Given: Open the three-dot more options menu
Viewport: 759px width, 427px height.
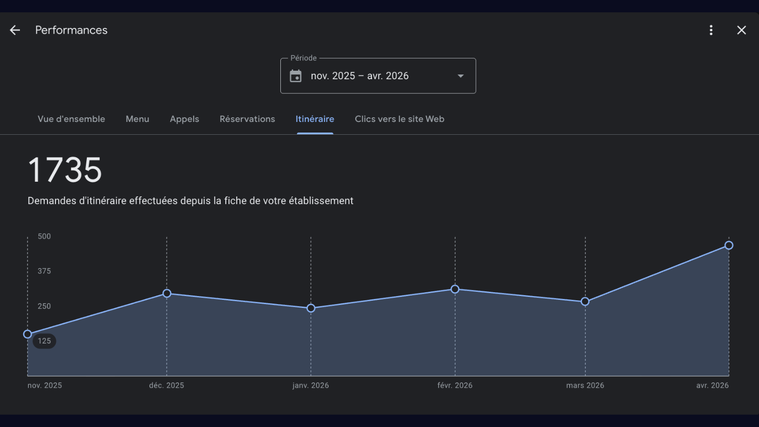Looking at the screenshot, I should click(x=711, y=30).
